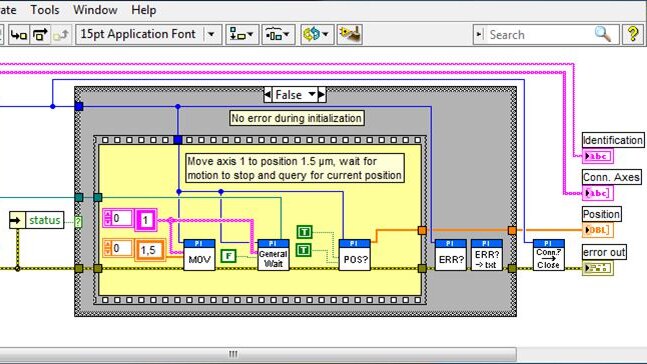Click the False boolean constant
This screenshot has width=647, height=364.
coord(228,256)
